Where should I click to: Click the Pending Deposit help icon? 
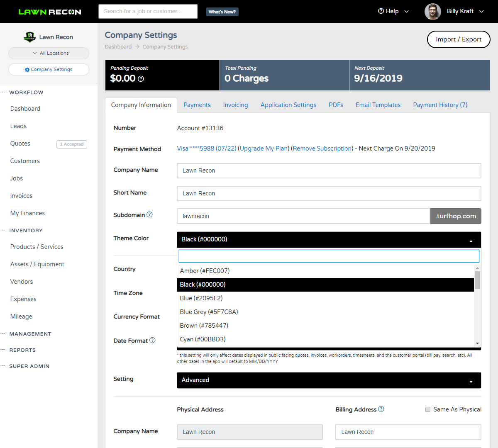coord(140,80)
